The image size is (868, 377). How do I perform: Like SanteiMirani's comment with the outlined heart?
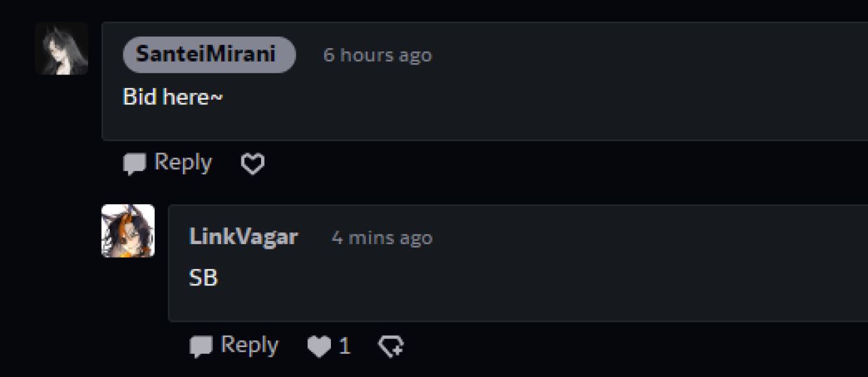tap(253, 163)
